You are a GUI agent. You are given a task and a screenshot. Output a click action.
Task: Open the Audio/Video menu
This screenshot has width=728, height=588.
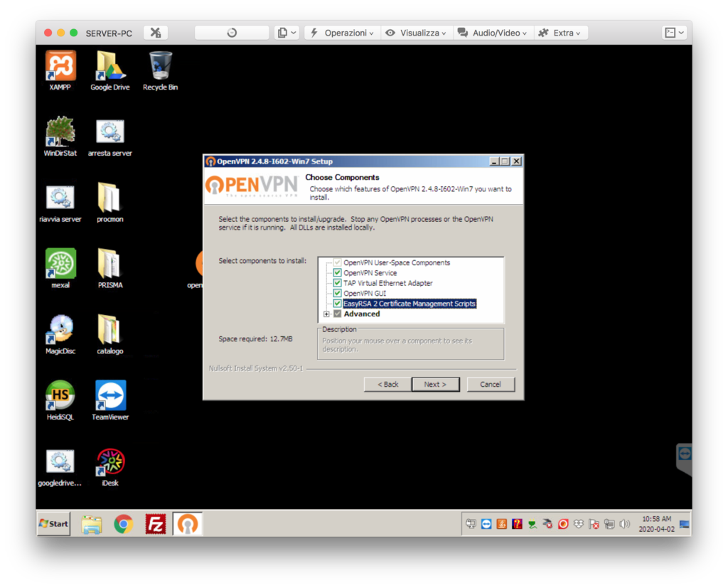(493, 33)
